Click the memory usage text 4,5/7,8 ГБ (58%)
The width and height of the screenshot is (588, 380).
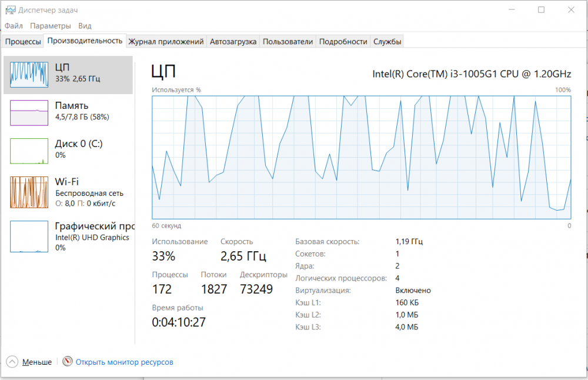coord(82,117)
